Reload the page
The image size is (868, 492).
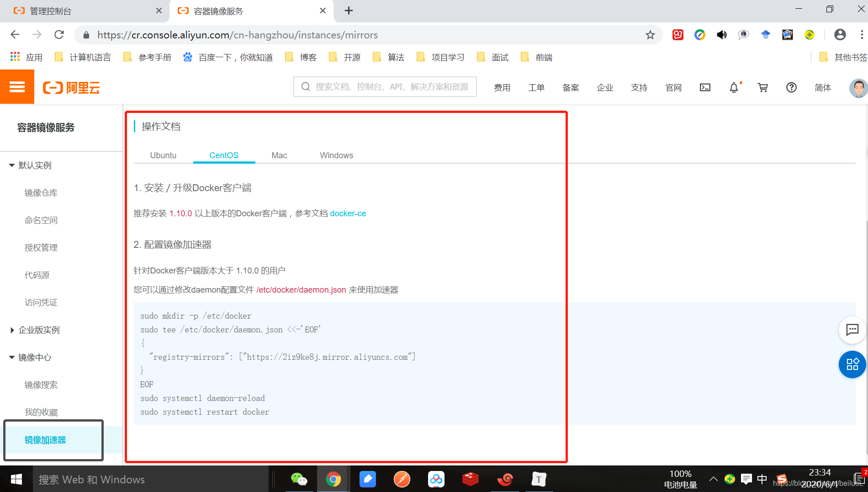coord(59,35)
